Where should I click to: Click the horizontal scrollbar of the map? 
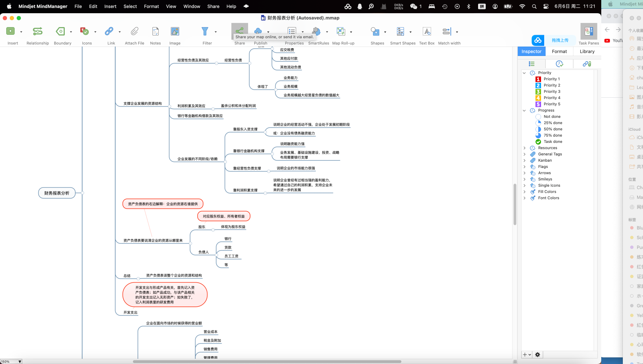(267, 362)
